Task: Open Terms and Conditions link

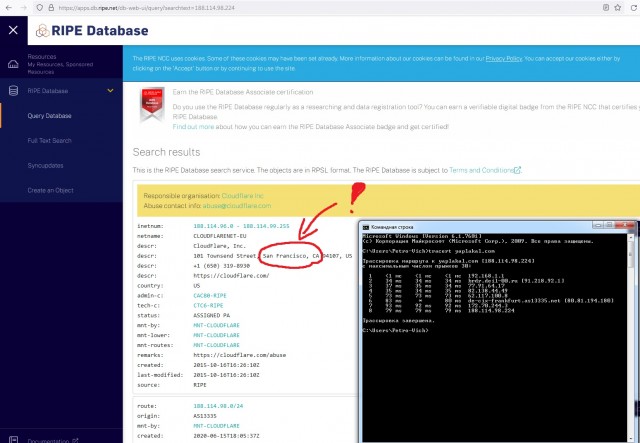Action: [x=484, y=170]
